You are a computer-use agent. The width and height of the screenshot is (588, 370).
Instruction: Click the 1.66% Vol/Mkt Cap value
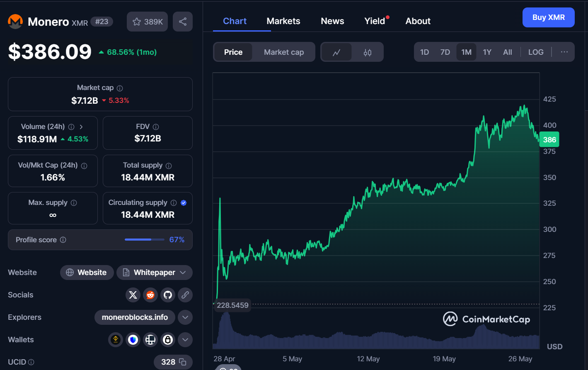coord(53,178)
